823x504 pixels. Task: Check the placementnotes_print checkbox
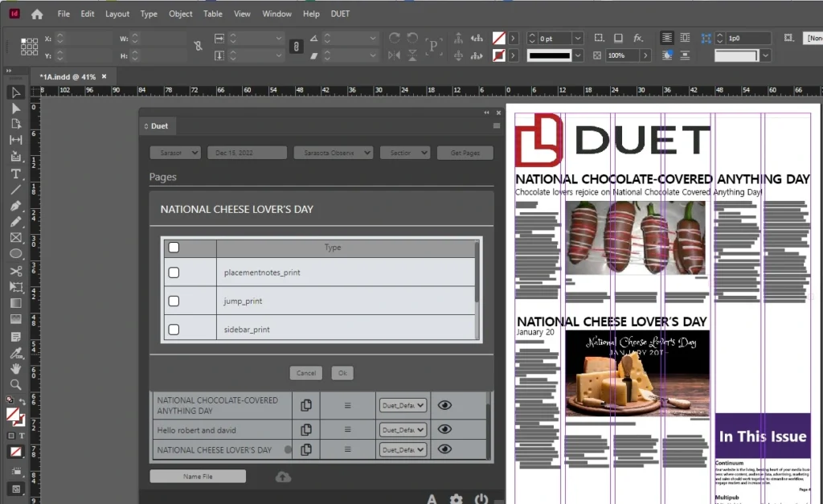[x=174, y=272]
